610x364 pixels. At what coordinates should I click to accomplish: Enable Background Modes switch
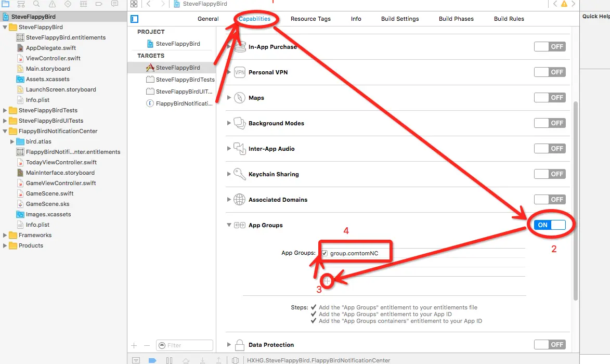(550, 123)
